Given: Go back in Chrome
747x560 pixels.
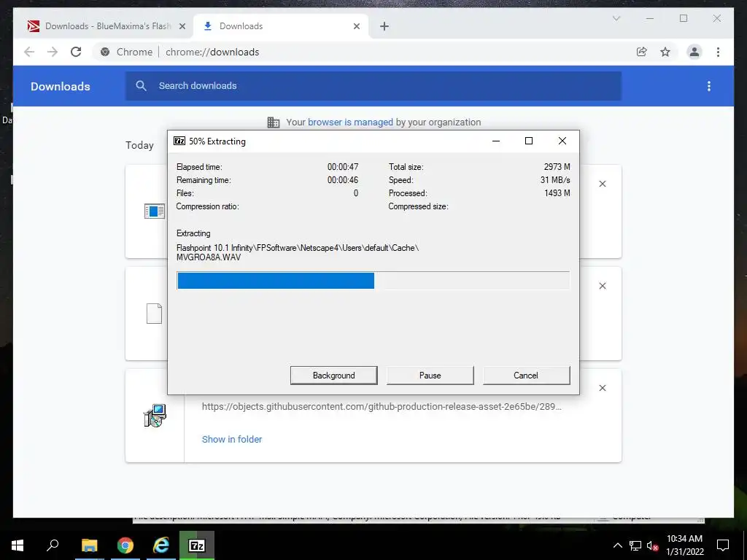Looking at the screenshot, I should click(x=29, y=52).
